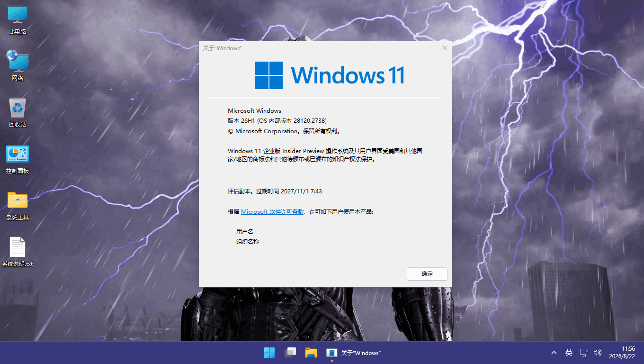Click the Windows 11 logo banner
Screen dimensions: 644x364
pos(330,75)
